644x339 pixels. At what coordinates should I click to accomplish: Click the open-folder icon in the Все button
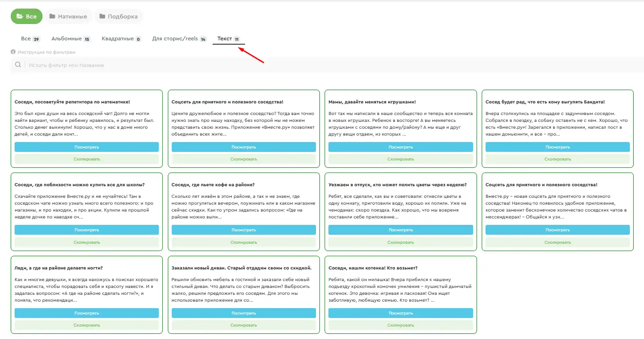(19, 16)
